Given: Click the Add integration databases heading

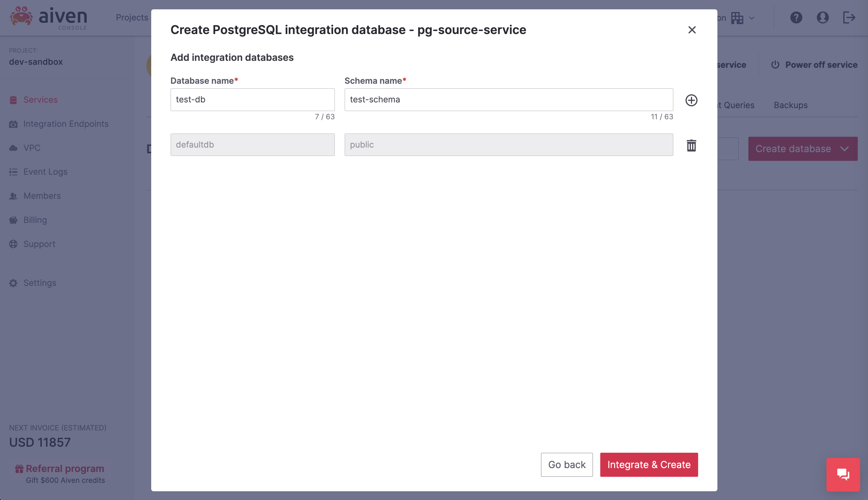Looking at the screenshot, I should [x=232, y=57].
